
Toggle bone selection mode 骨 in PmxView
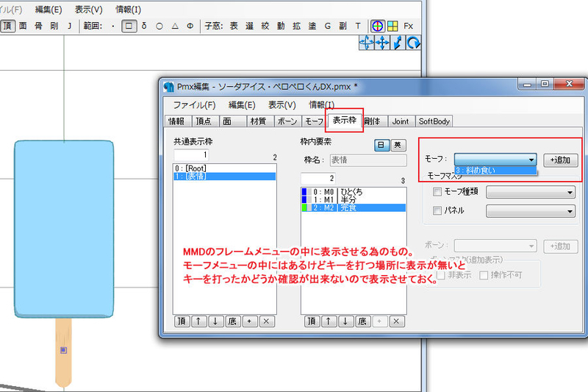point(38,26)
